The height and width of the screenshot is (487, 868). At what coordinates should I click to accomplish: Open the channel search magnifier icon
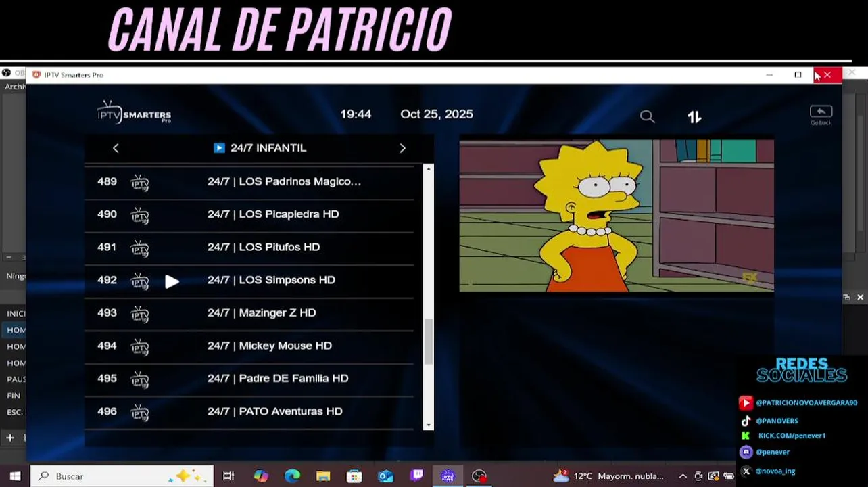(647, 117)
